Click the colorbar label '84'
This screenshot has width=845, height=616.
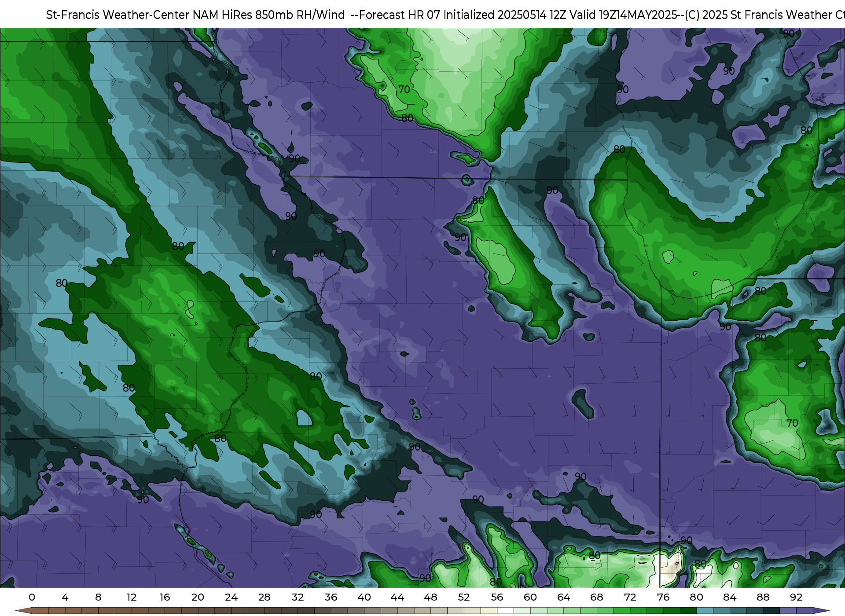point(730,597)
